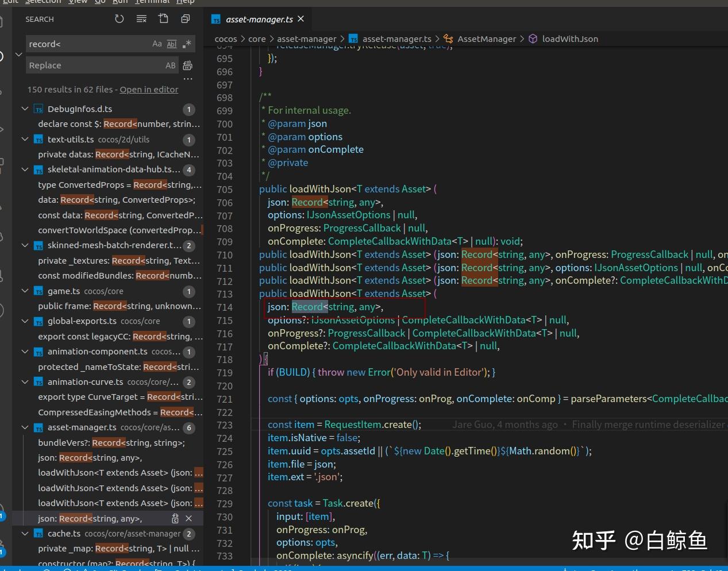Viewport: 728px width, 571px height.
Task: Open a new search editor
Action: (163, 19)
